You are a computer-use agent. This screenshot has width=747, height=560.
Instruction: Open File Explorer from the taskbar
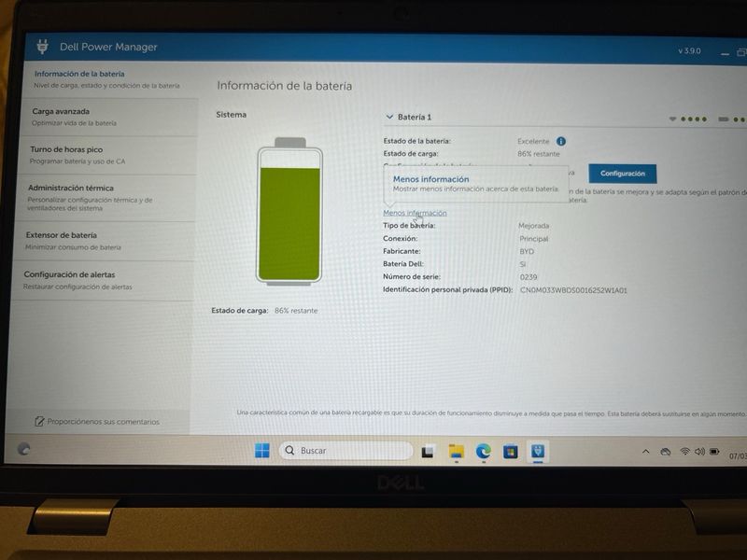(x=456, y=451)
